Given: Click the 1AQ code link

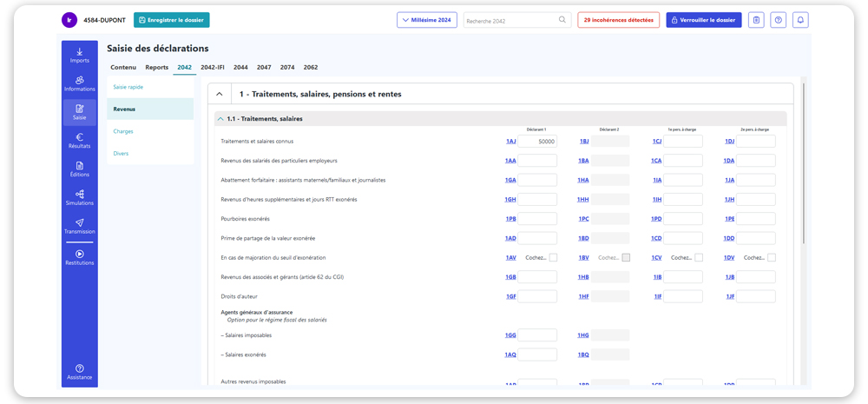Looking at the screenshot, I should click(x=510, y=354).
